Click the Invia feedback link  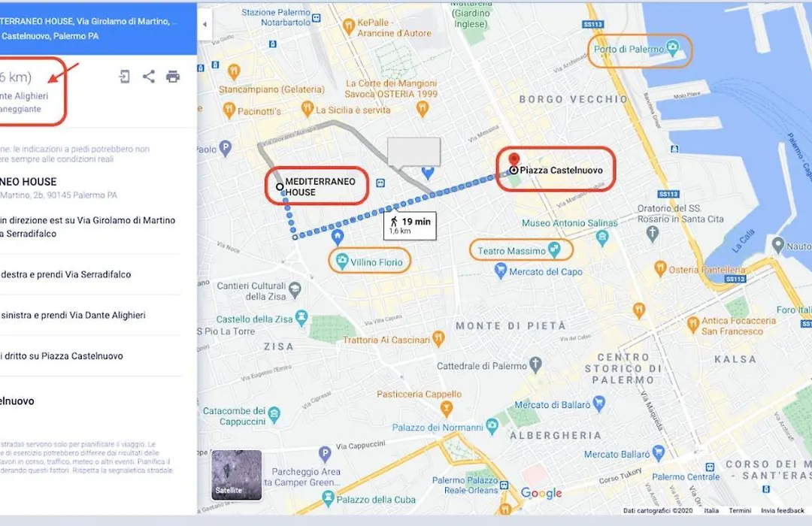783,510
